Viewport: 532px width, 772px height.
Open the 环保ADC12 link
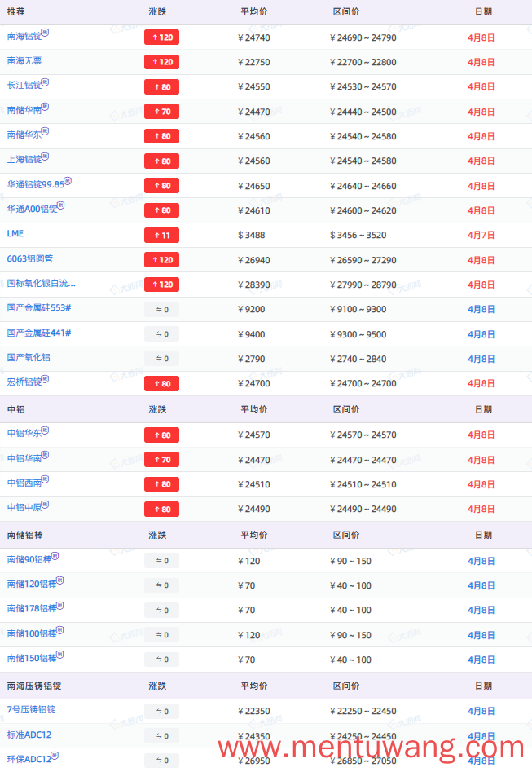point(29,760)
